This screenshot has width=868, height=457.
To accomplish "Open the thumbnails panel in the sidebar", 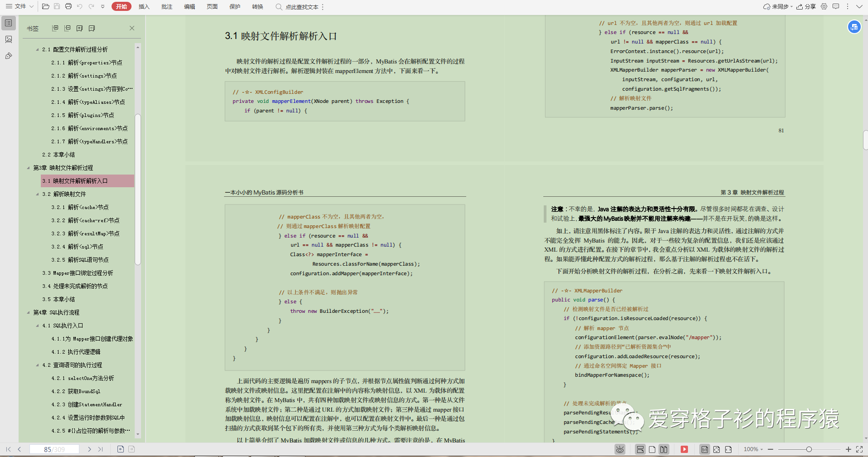I will click(9, 39).
